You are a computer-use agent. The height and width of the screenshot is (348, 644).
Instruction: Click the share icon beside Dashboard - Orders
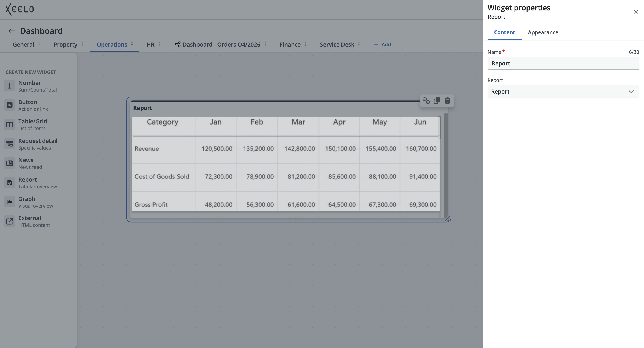(178, 45)
